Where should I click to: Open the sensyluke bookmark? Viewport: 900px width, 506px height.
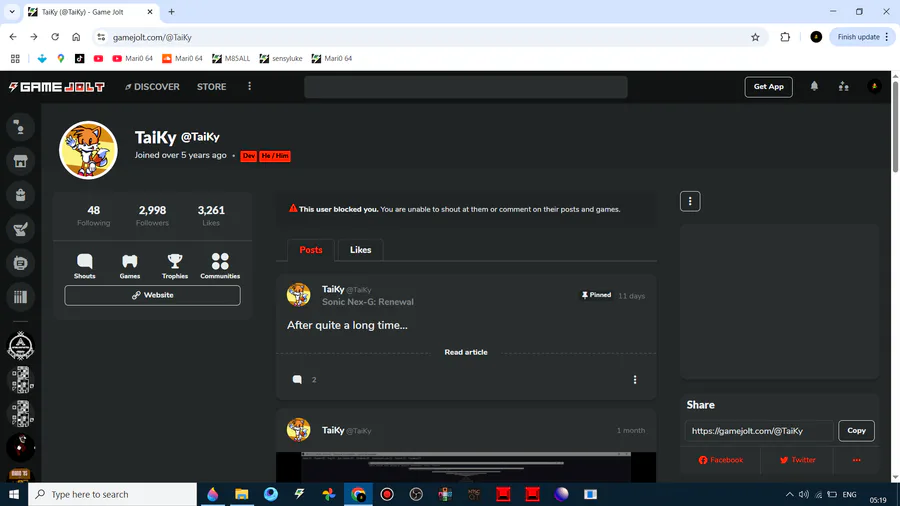pyautogui.click(x=281, y=59)
